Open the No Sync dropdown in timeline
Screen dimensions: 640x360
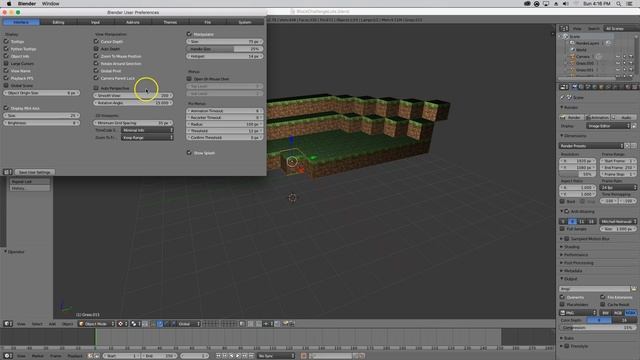276,356
